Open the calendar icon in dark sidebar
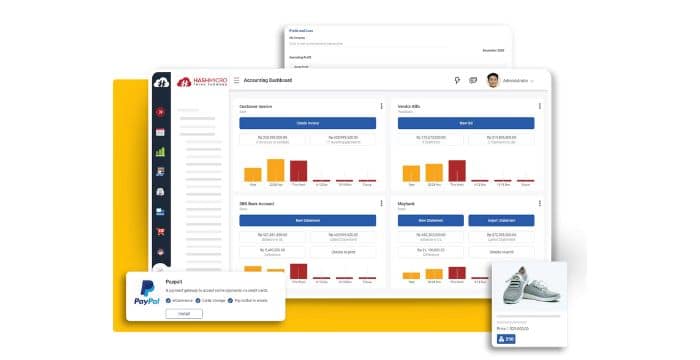This screenshot has height=360, width=700. pos(160,132)
